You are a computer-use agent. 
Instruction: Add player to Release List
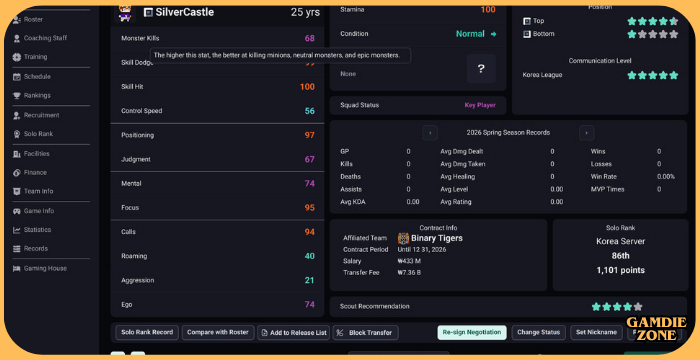coord(294,333)
